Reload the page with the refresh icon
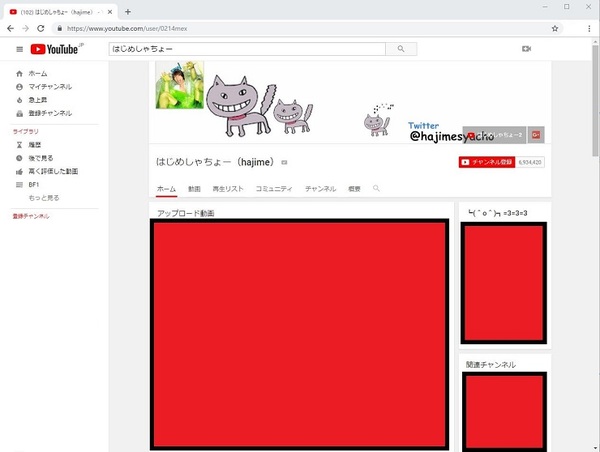This screenshot has height=452, width=600. pyautogui.click(x=41, y=29)
